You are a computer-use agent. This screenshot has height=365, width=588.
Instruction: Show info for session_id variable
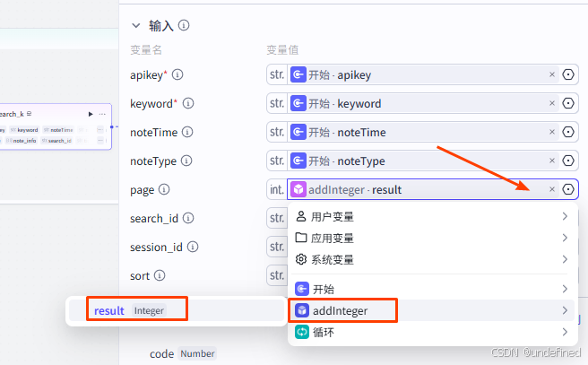pyautogui.click(x=193, y=247)
